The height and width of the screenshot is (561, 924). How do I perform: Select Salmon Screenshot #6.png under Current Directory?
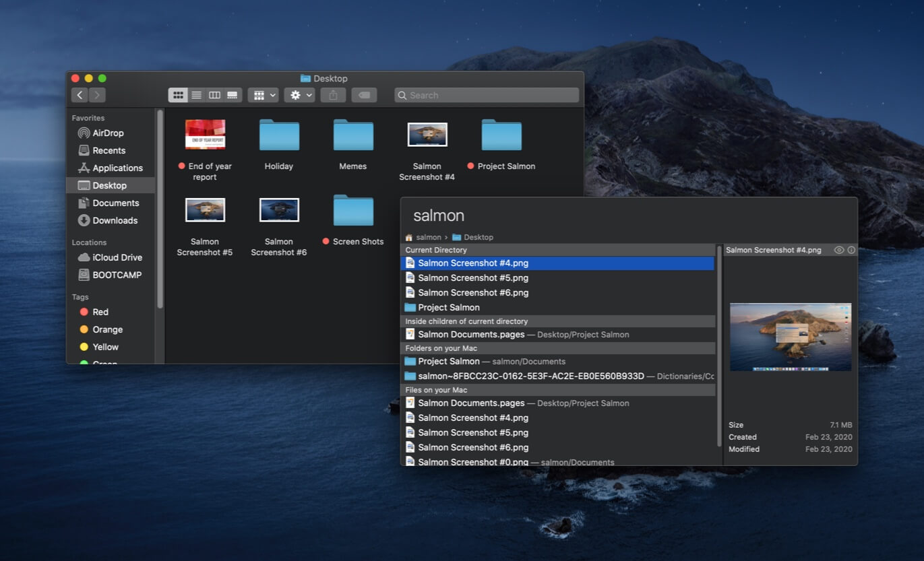[557, 292]
